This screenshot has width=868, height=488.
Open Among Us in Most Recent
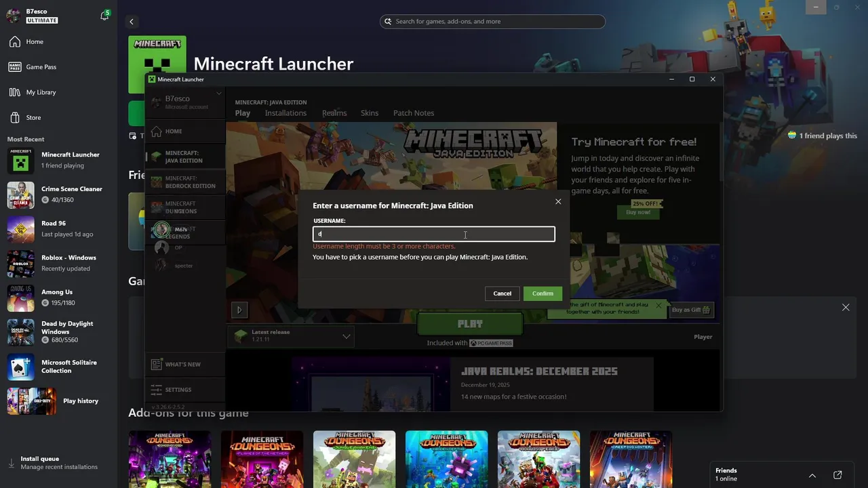click(58, 298)
